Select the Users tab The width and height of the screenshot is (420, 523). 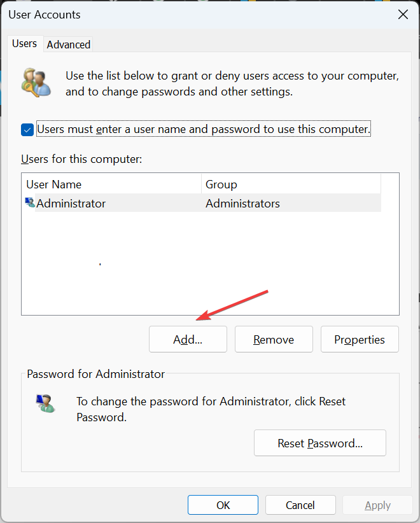25,44
